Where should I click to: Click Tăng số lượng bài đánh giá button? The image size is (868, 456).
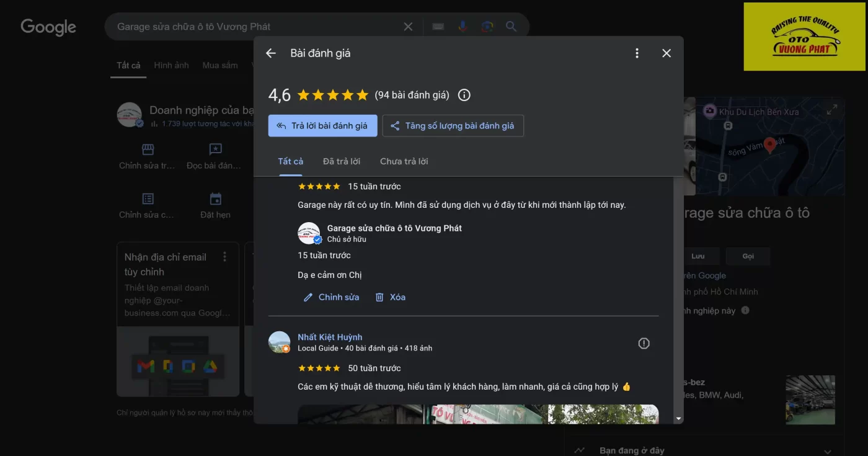(x=453, y=125)
